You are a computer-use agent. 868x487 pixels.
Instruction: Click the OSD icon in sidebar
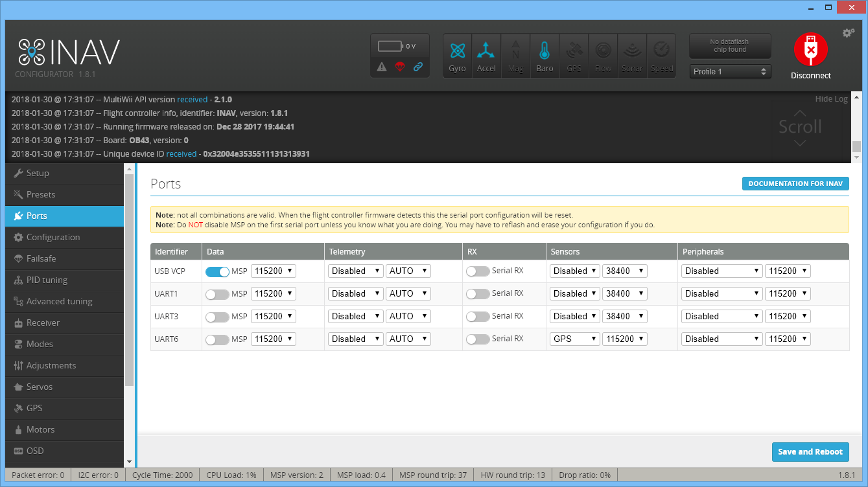pyautogui.click(x=18, y=451)
